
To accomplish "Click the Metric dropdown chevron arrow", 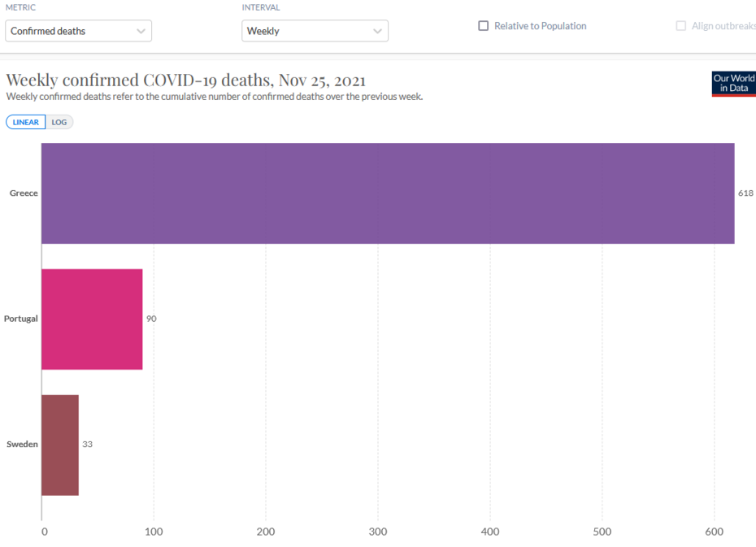I will [141, 31].
